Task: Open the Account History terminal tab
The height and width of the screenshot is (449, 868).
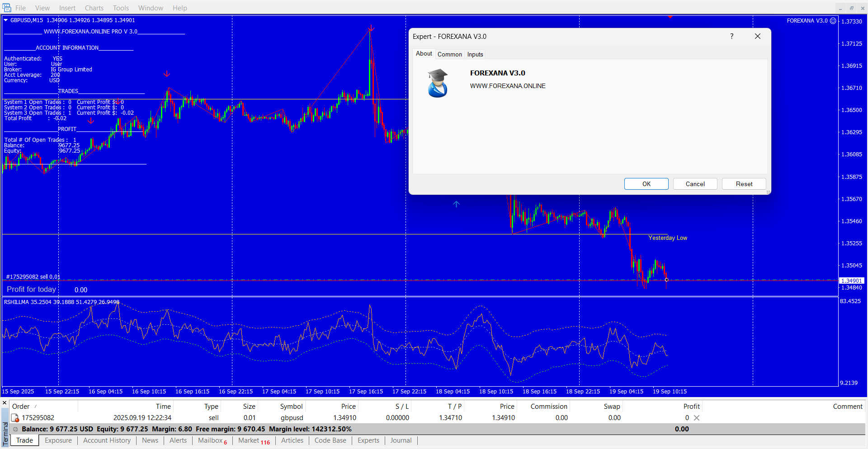Action: click(107, 440)
